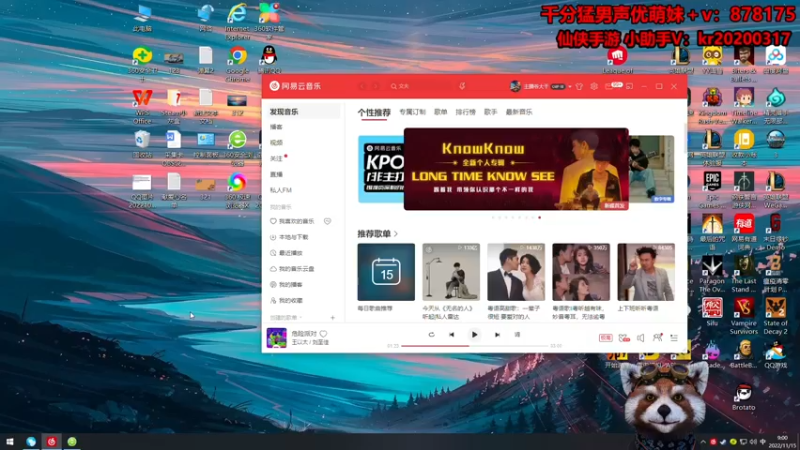Like the playing song 危险派对 with heart
Image resolution: width=800 pixels, height=450 pixels.
(323, 334)
